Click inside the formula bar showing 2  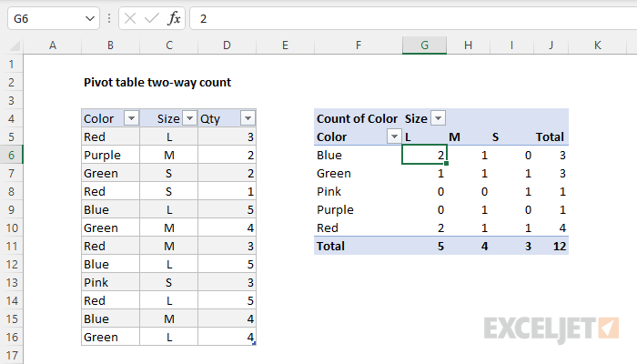point(413,19)
